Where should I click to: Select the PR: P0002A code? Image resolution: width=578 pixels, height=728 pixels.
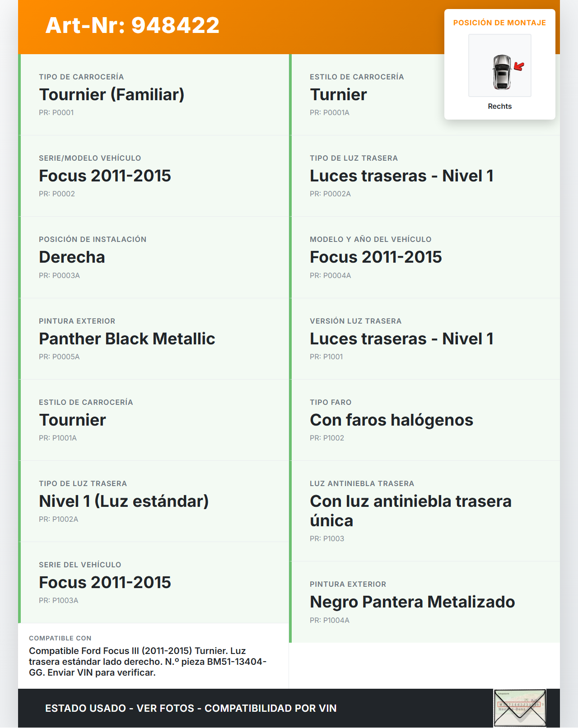(330, 194)
